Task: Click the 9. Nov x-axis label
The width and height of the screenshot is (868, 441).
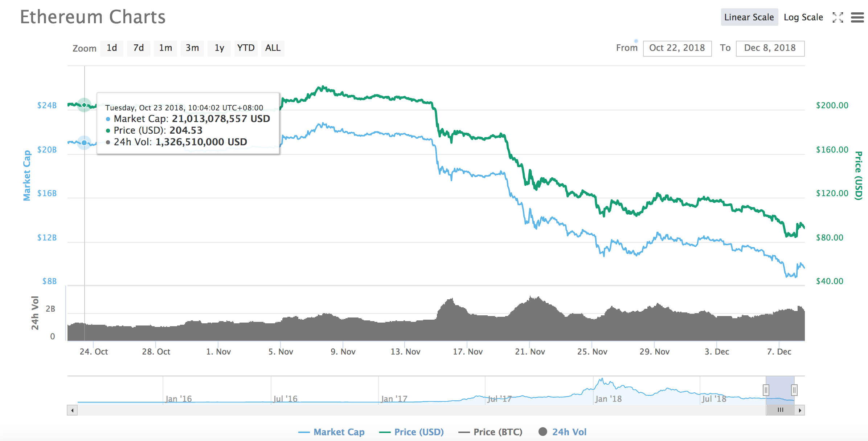Action: tap(343, 352)
